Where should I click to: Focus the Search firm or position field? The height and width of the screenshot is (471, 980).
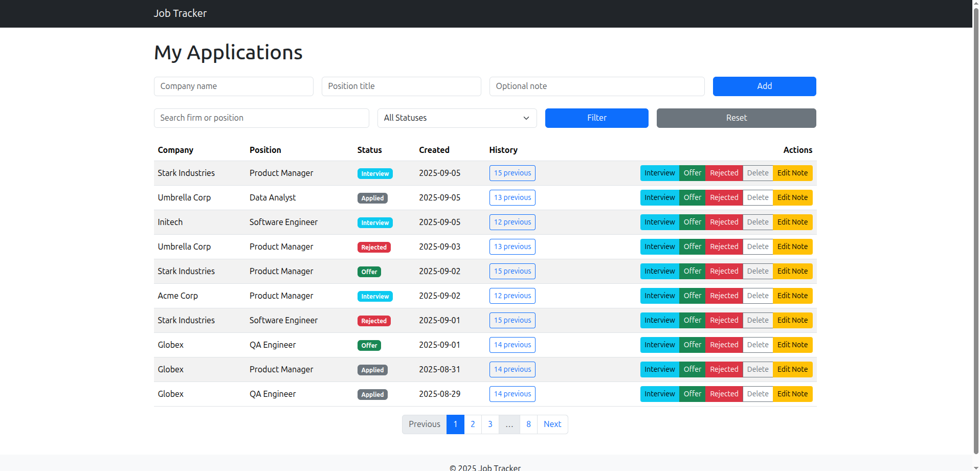pyautogui.click(x=261, y=118)
